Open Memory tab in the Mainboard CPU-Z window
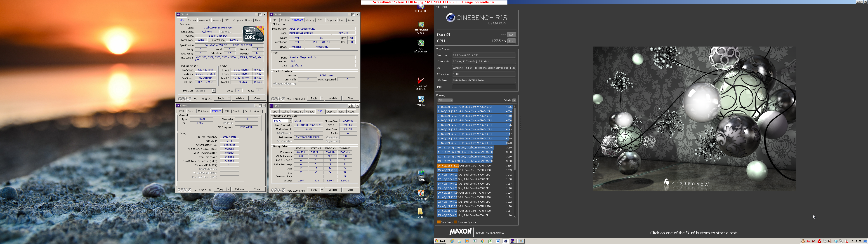 click(310, 20)
